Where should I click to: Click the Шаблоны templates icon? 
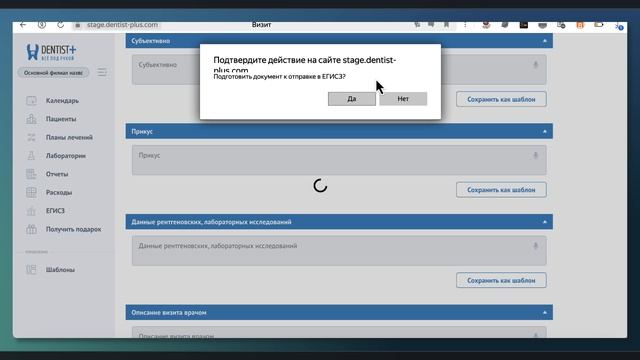pyautogui.click(x=31, y=269)
